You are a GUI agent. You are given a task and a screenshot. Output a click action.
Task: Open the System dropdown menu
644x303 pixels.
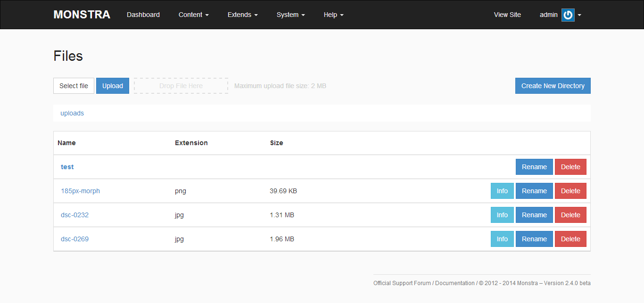290,15
